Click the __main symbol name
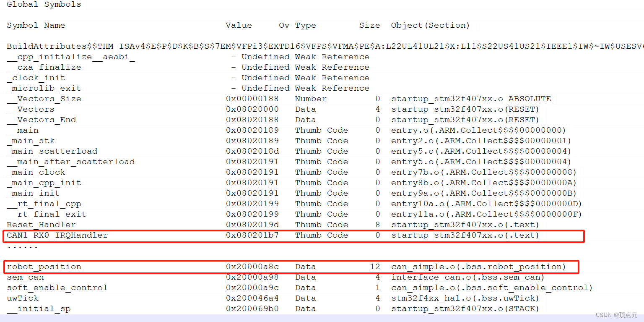Image resolution: width=644 pixels, height=322 pixels. point(23,130)
